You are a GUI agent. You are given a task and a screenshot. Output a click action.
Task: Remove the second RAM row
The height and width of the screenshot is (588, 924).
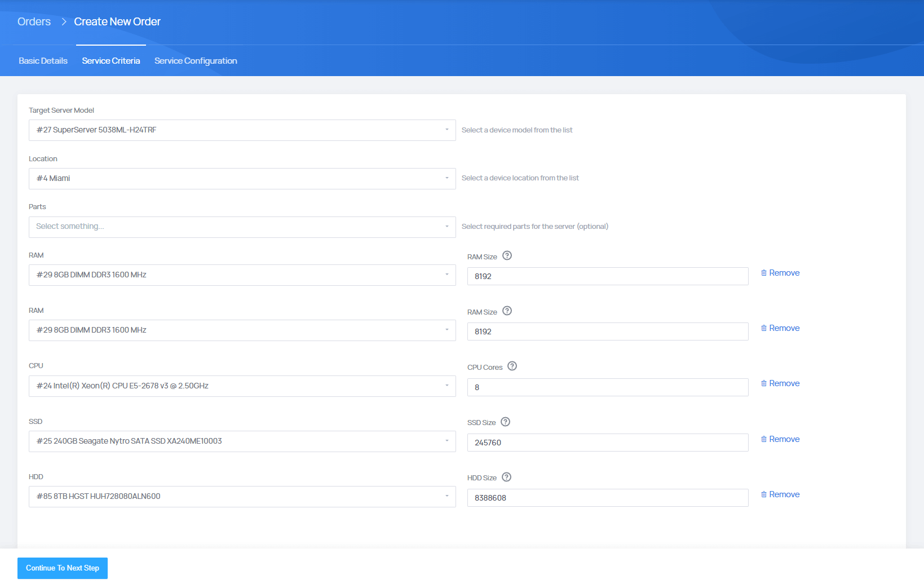[780, 328]
